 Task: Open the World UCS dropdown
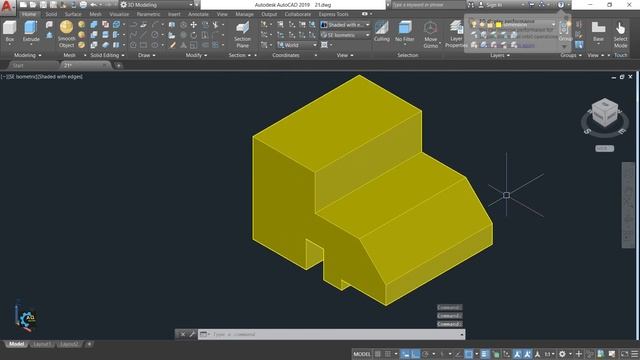coord(297,45)
